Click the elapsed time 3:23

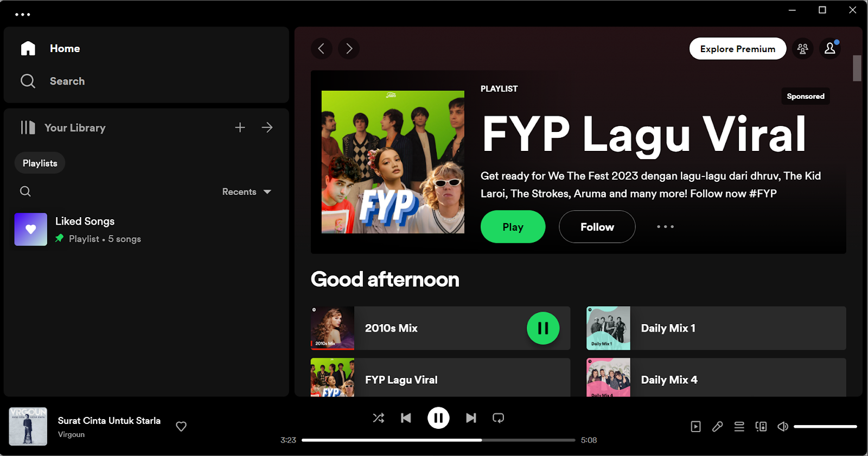coord(288,440)
